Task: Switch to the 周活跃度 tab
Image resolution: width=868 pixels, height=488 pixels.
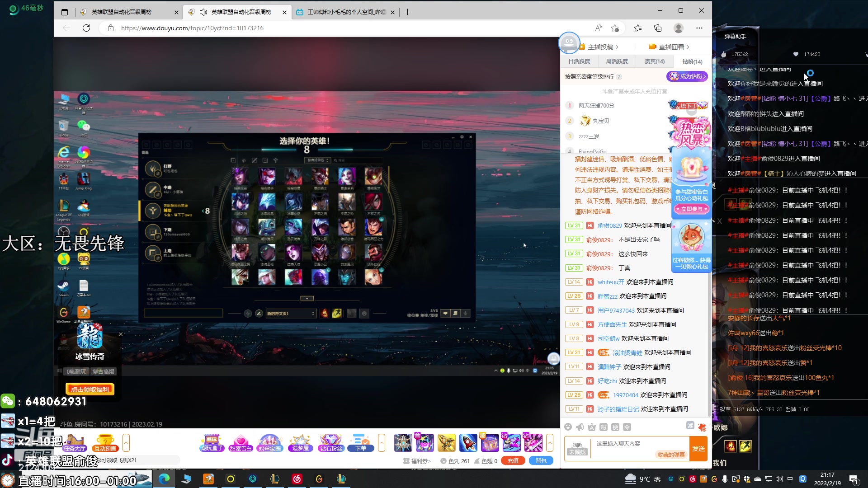Action: (617, 61)
